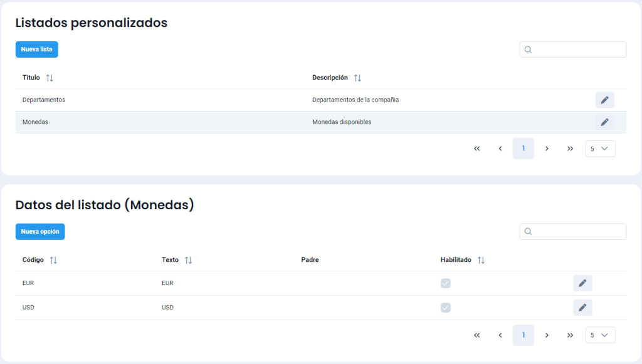Focus the search field in Listados personalizados
The height and width of the screenshot is (364, 642).
(x=578, y=49)
